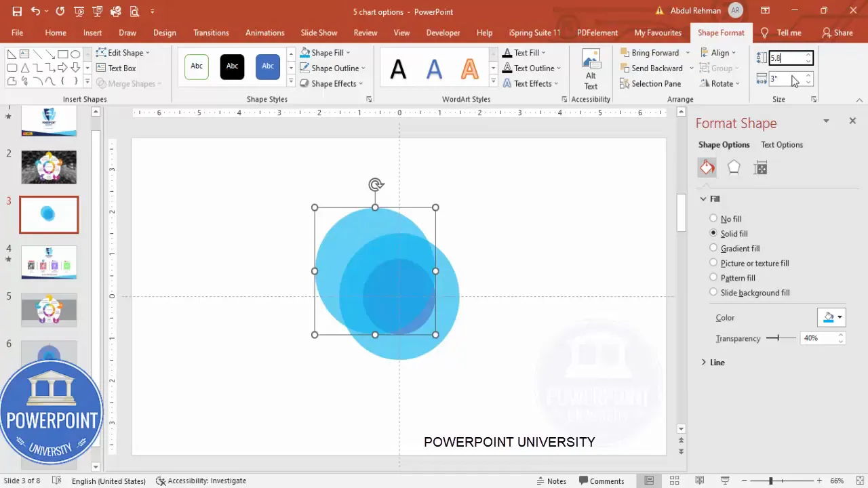Toggle the Notes pane in the status bar

pos(551,481)
